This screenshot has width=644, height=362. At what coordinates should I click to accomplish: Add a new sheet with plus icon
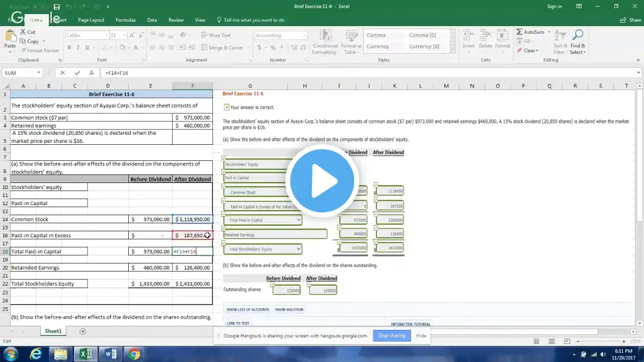click(x=83, y=331)
